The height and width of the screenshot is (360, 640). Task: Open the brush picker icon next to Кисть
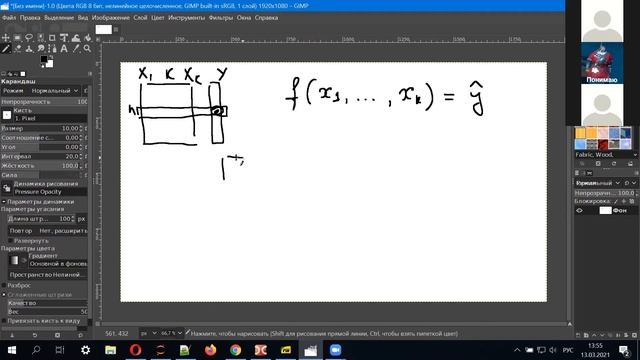click(7, 115)
